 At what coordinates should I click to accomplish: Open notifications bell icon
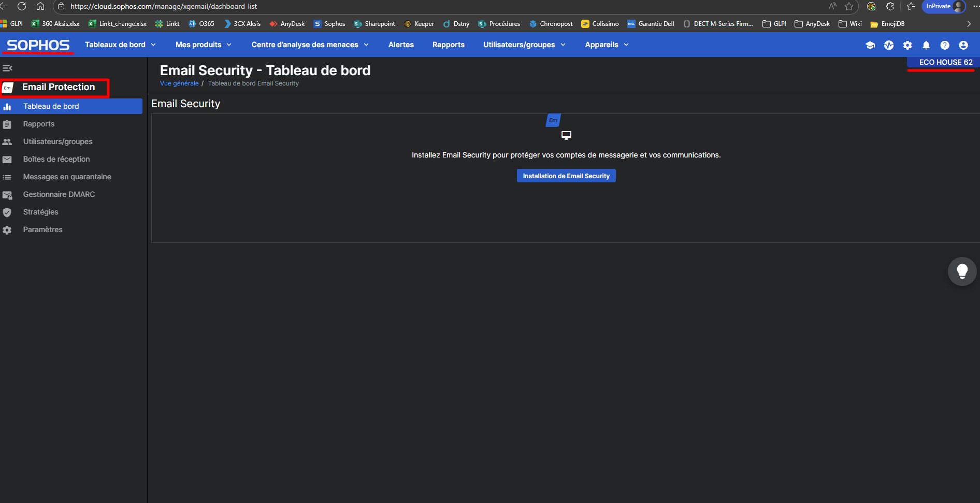click(x=926, y=45)
